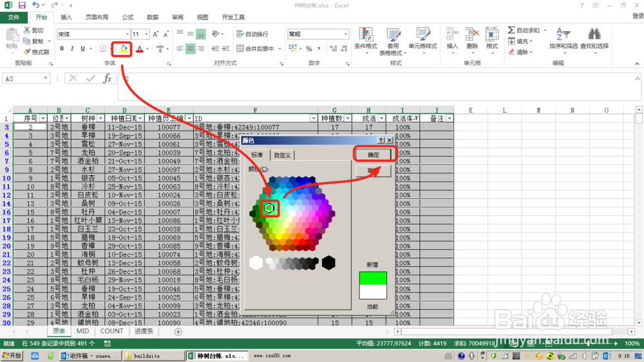Viewport: 644px width, 362px height.
Task: Apply underline formatting with U icon
Action: pyautogui.click(x=82, y=48)
